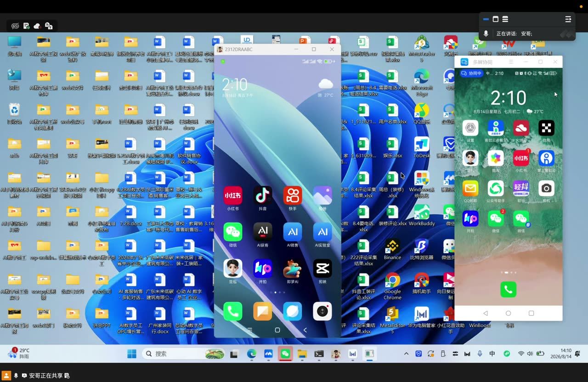Viewport: 588px width, 382px height.
Task: Toggle the crossed-eye icon in the sharing toolbar
Action: point(15,26)
